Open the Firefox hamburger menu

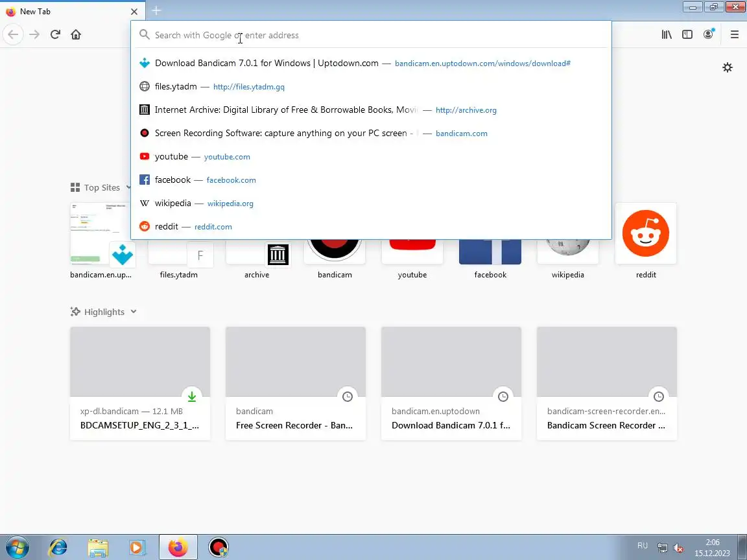[x=734, y=34]
